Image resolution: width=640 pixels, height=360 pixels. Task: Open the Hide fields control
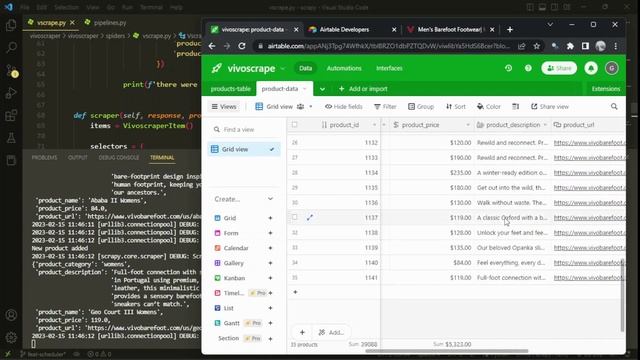344,107
